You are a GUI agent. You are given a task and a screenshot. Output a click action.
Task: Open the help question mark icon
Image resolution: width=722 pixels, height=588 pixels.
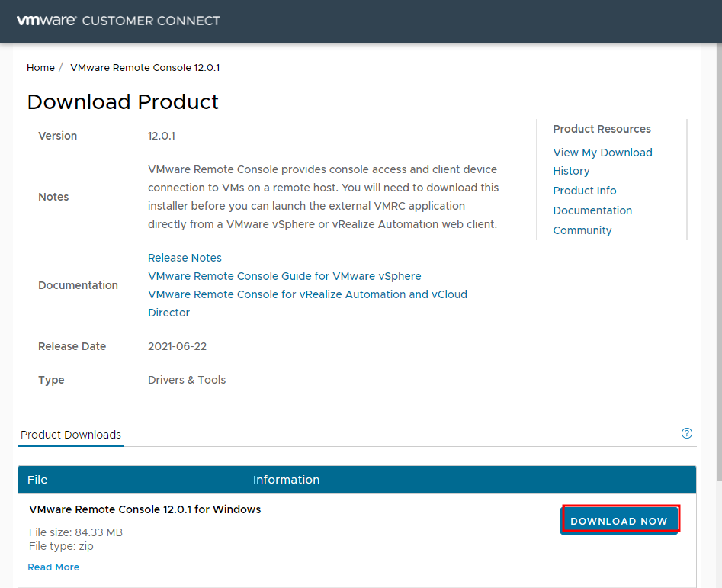coord(686,433)
